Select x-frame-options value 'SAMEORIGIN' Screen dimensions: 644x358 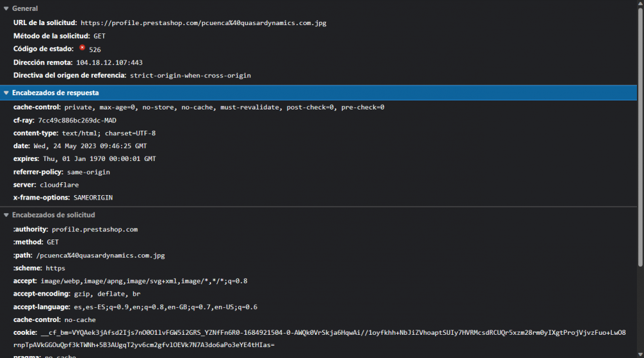[x=93, y=198]
